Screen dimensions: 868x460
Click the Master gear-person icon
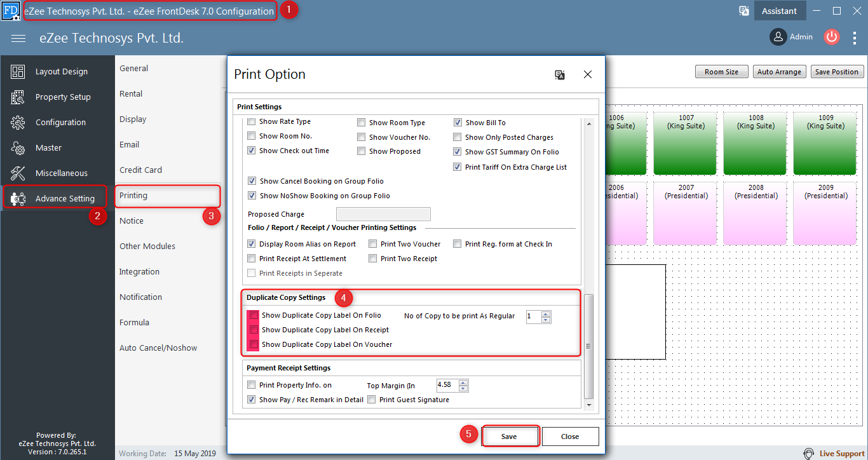[18, 148]
